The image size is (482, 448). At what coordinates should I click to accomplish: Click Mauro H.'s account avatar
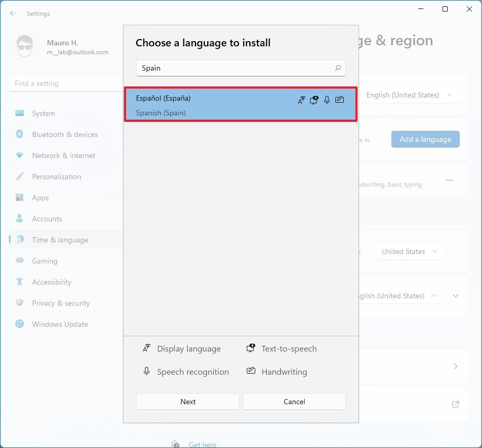[25, 46]
